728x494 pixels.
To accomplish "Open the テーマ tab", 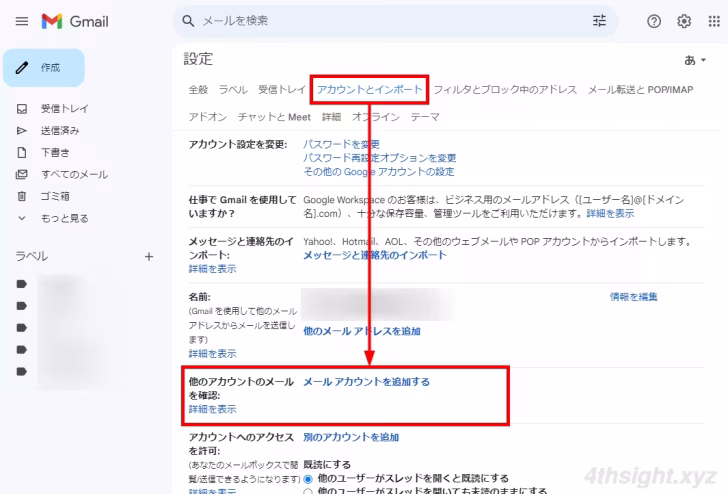I will [x=425, y=117].
